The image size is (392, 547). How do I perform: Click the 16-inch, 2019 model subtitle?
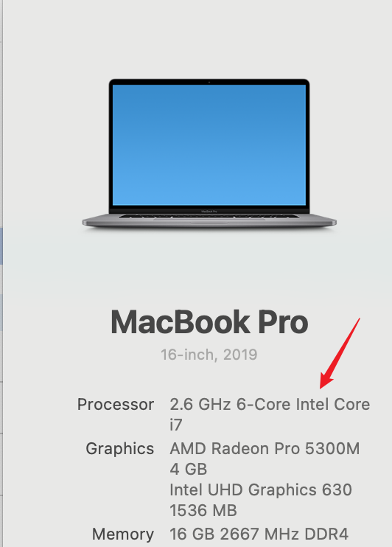pos(209,355)
